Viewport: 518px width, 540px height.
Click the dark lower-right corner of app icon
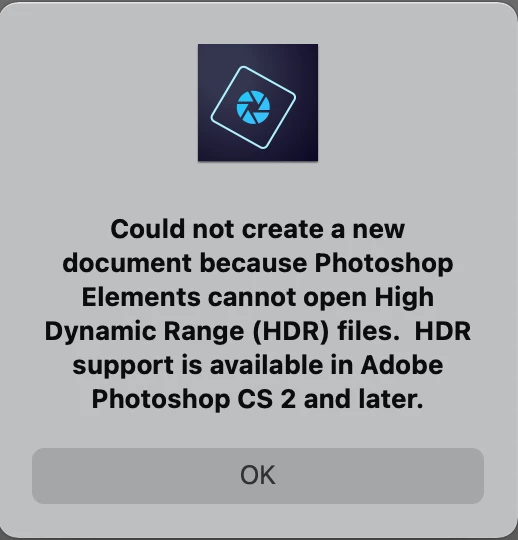coord(309,152)
